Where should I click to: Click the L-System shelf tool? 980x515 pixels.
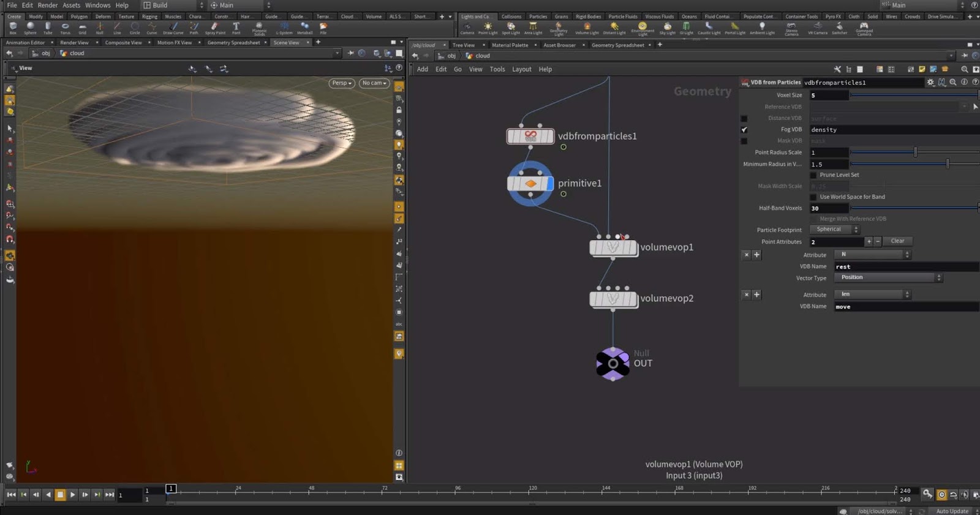284,27
